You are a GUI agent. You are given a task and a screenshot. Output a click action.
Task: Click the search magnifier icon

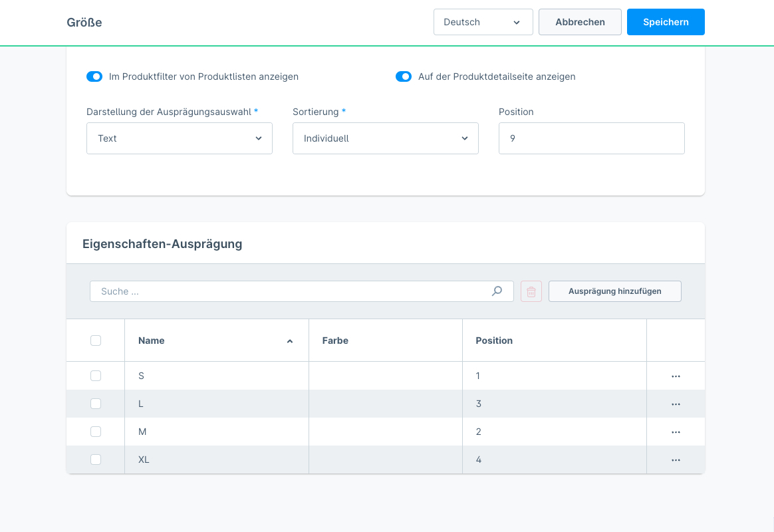click(x=497, y=291)
